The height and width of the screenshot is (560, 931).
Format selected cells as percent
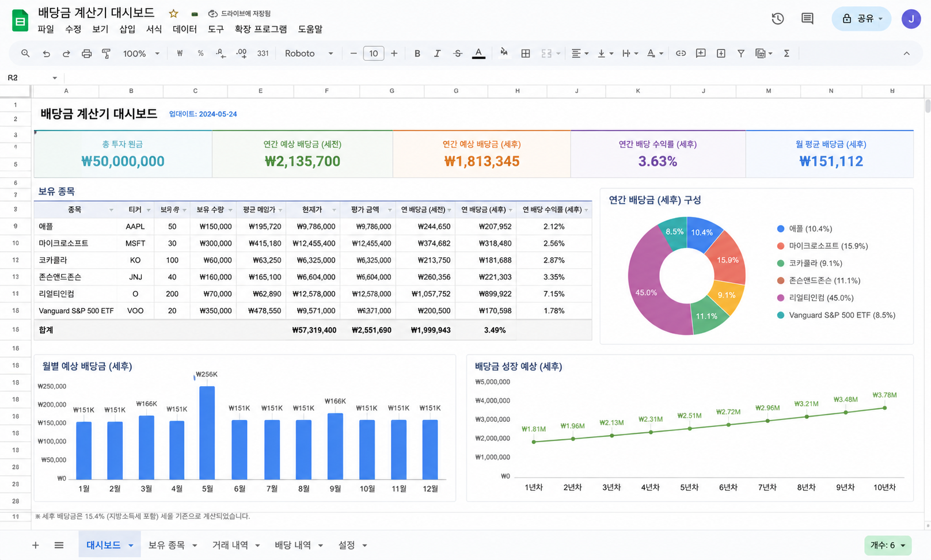click(200, 54)
